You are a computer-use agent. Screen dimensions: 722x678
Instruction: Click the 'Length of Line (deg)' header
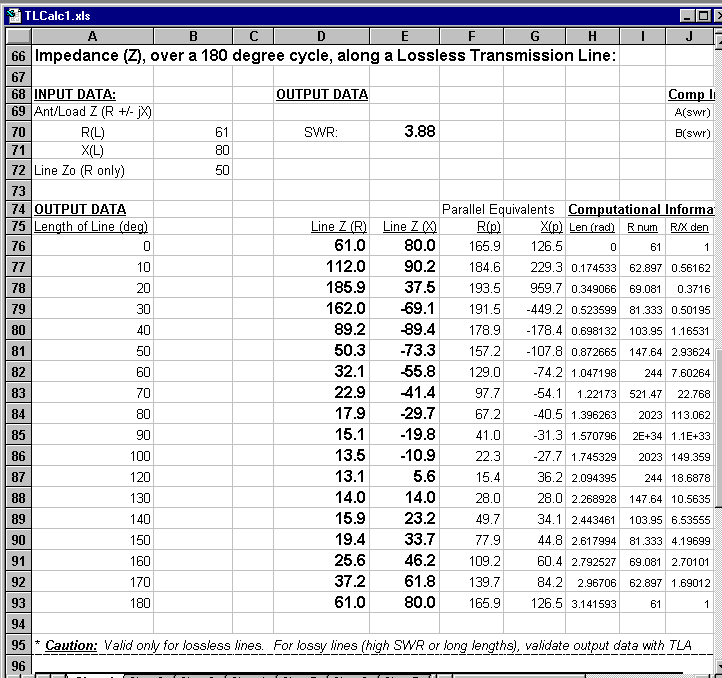pyautogui.click(x=91, y=227)
